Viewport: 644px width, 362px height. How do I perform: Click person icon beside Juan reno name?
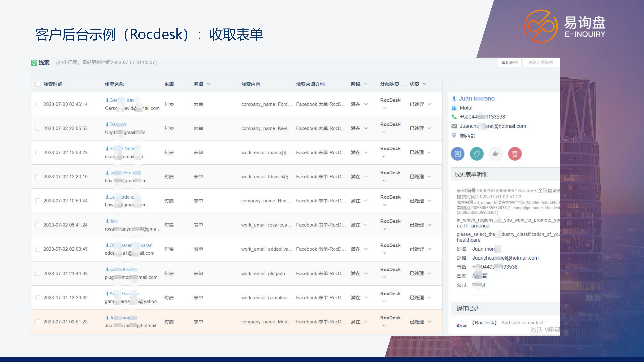point(454,98)
